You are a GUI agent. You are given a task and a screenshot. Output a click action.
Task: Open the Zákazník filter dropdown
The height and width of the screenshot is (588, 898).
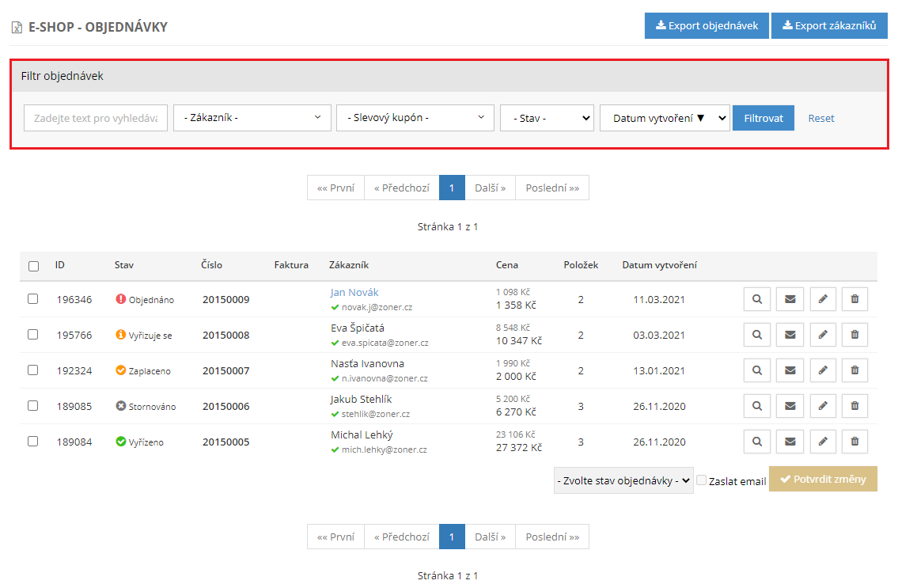pos(252,118)
